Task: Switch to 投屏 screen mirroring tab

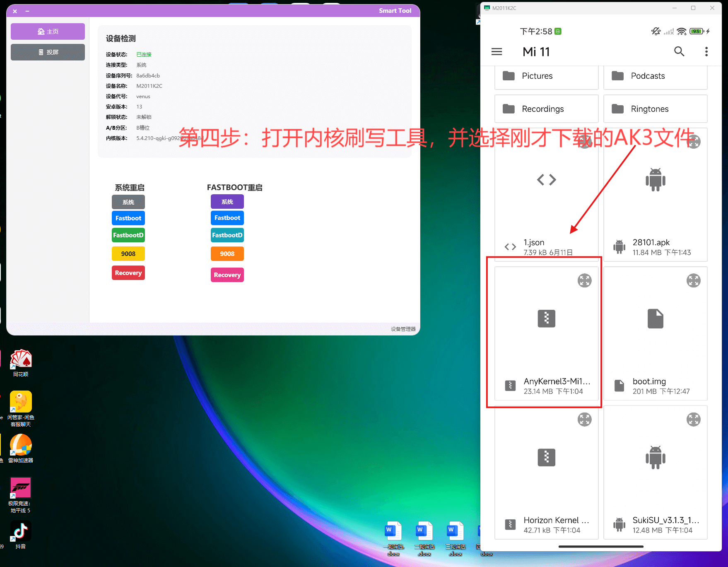Action: 48,52
